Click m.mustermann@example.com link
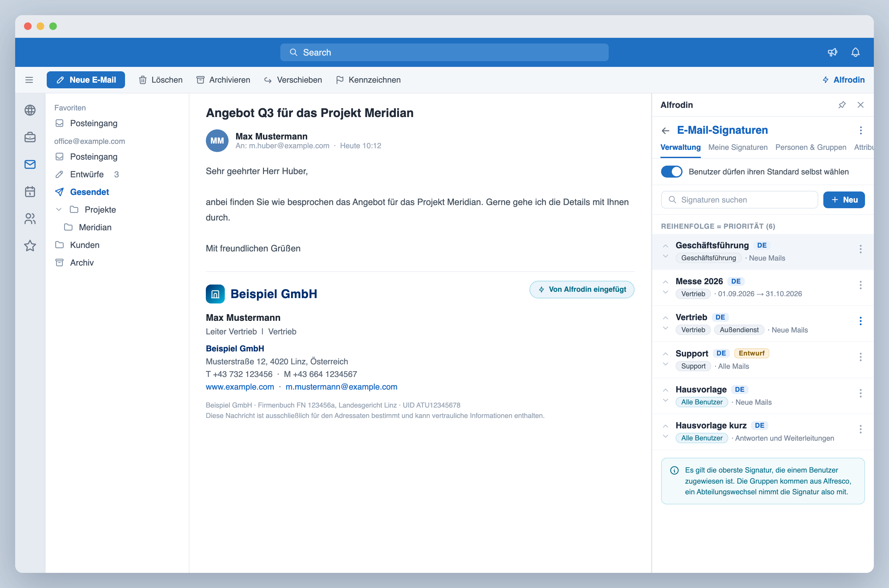889x588 pixels. pos(341,387)
